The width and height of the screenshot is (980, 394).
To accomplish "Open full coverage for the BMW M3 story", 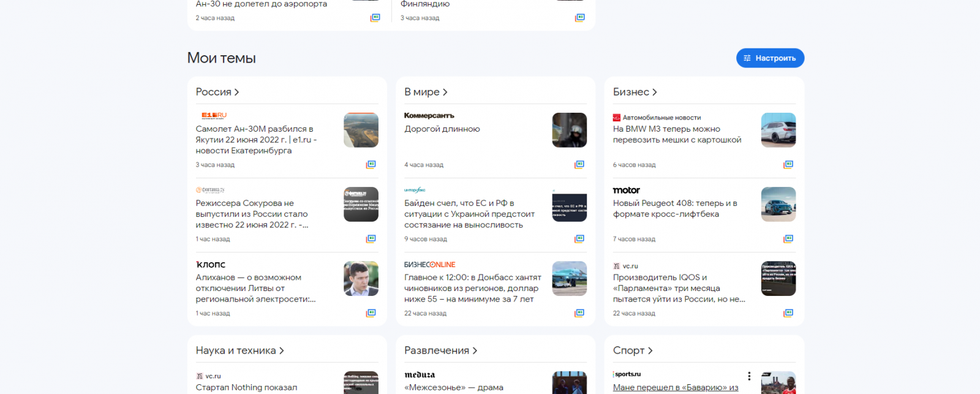I will tap(788, 164).
